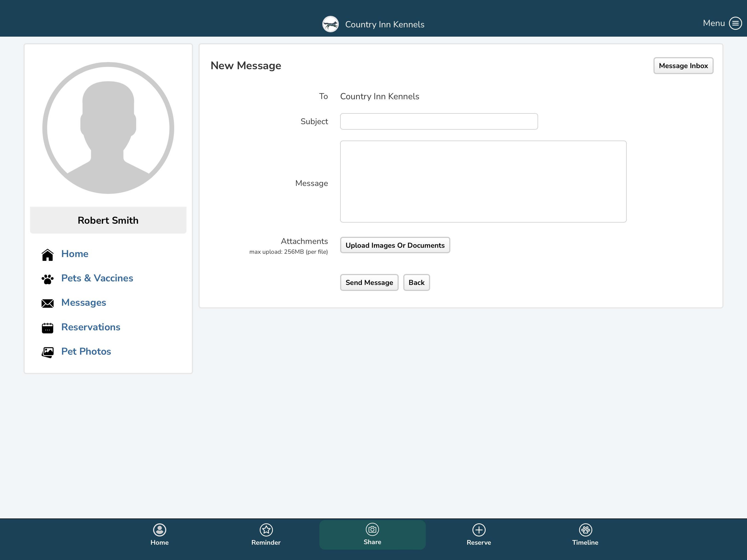747x560 pixels.
Task: Click the calendar icon beside Reservations
Action: (x=48, y=328)
